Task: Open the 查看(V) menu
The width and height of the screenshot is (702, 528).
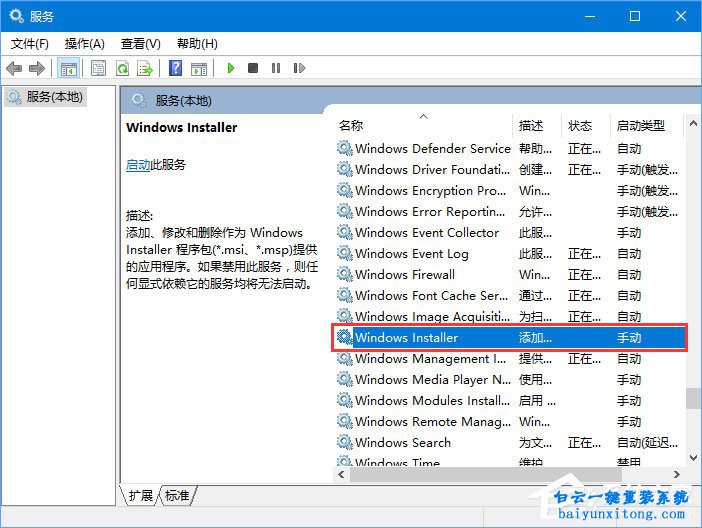Action: click(x=141, y=44)
